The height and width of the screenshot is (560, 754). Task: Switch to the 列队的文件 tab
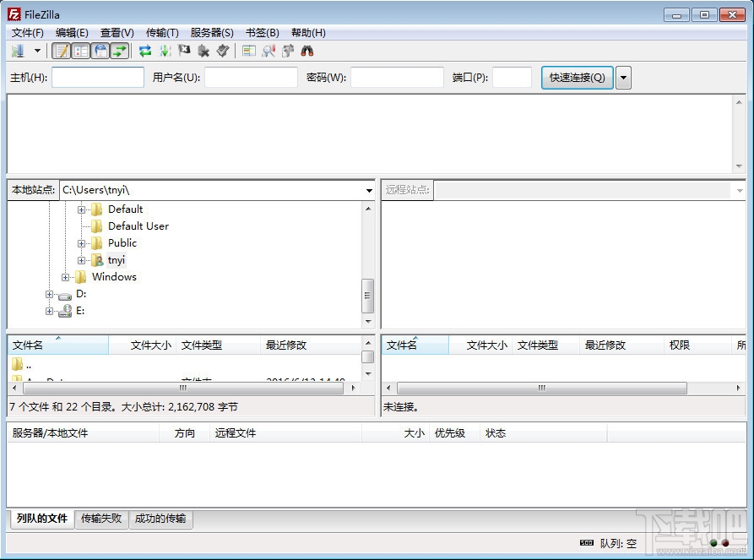(42, 518)
